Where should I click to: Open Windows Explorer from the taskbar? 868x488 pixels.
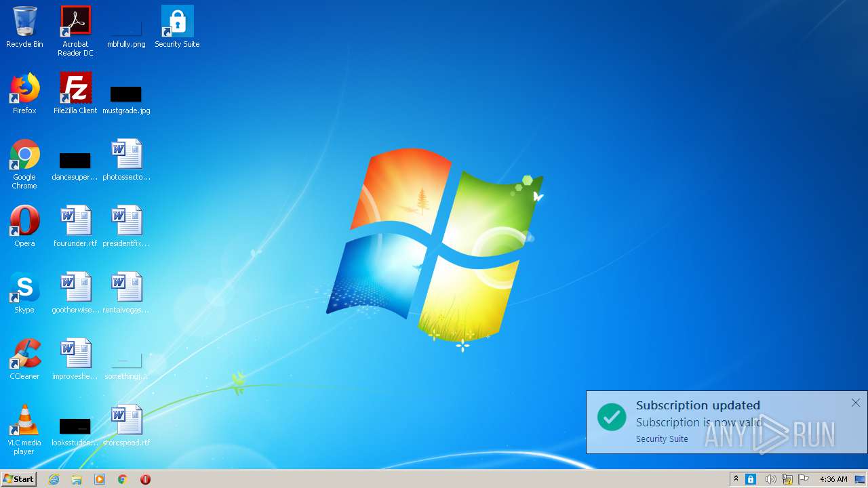click(x=77, y=479)
